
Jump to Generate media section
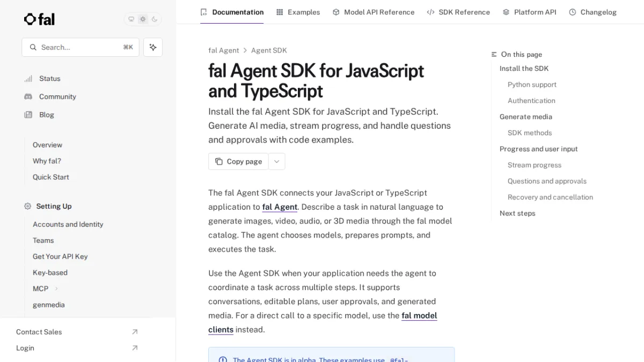526,117
